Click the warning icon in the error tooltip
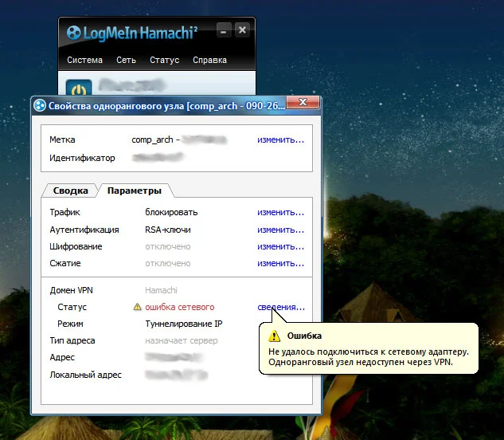 pyautogui.click(x=274, y=336)
